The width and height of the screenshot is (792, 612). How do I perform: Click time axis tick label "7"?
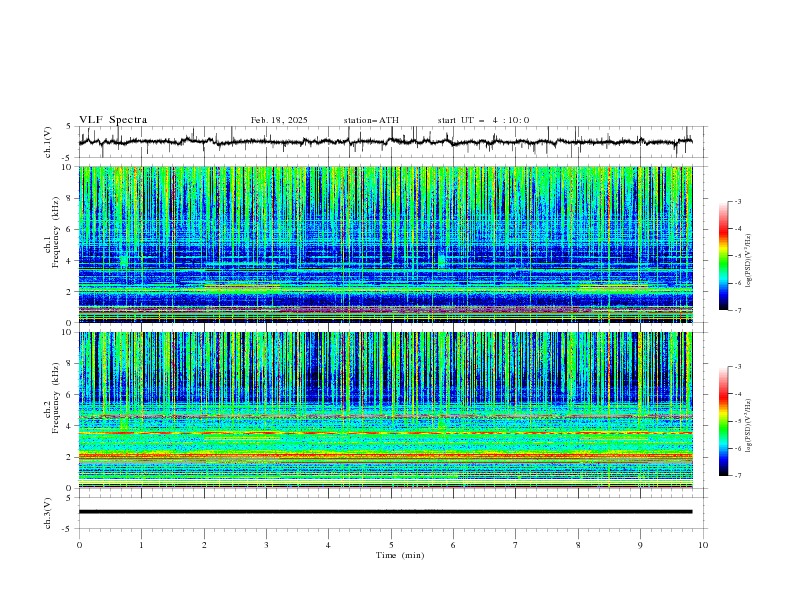pyautogui.click(x=516, y=545)
